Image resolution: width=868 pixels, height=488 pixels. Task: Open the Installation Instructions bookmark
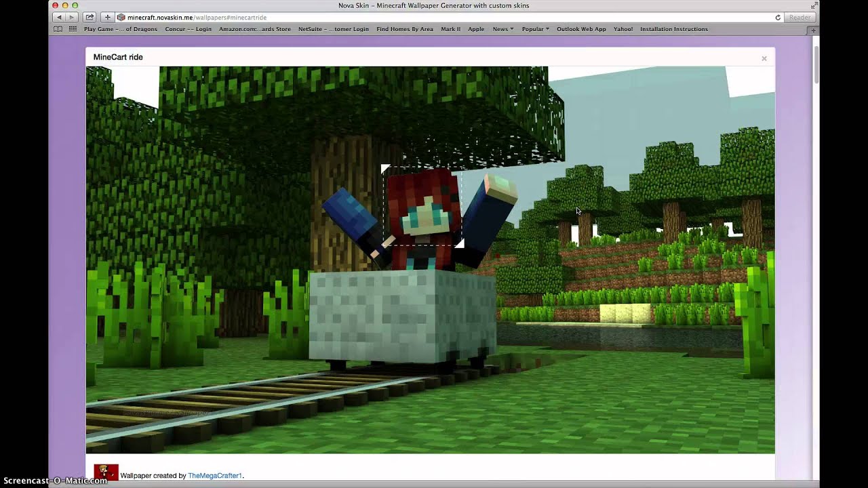(675, 29)
